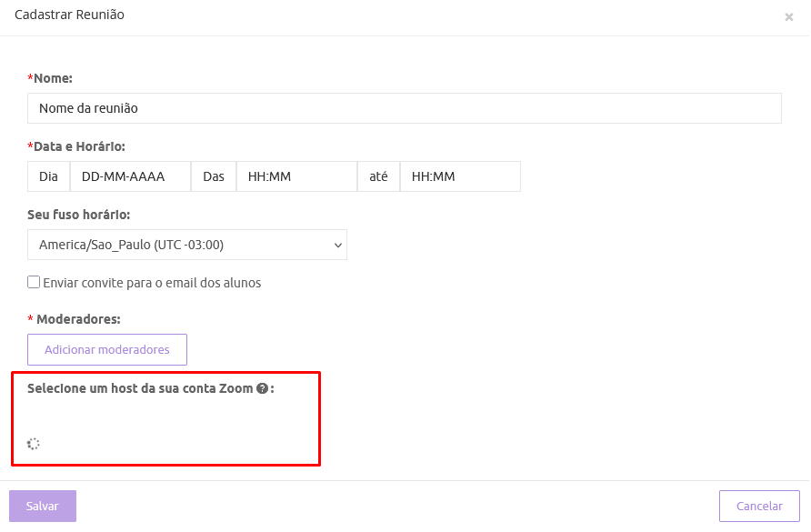Image resolution: width=811 pixels, height=532 pixels.
Task: Click 'Enviar convite para o email dos alunos' text
Action: 152,283
